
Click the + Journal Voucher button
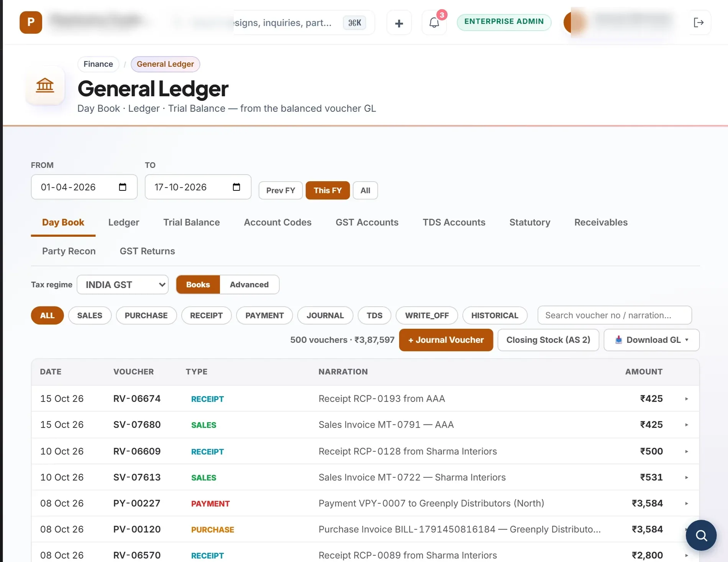click(446, 340)
